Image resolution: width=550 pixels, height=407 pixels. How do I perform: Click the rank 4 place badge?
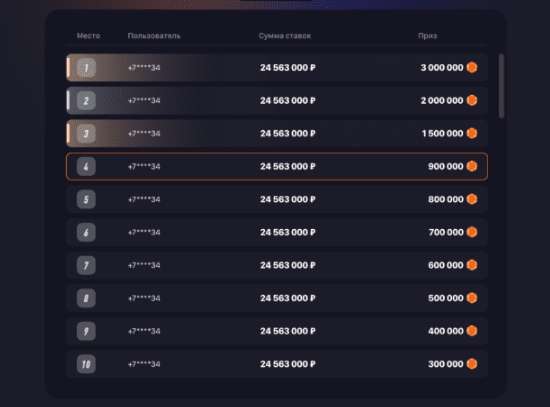pos(86,167)
